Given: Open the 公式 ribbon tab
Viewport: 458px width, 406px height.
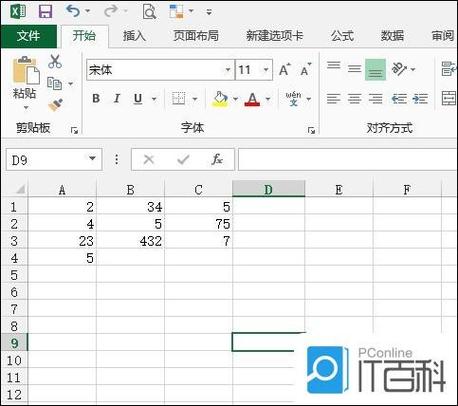Looking at the screenshot, I should point(342,36).
